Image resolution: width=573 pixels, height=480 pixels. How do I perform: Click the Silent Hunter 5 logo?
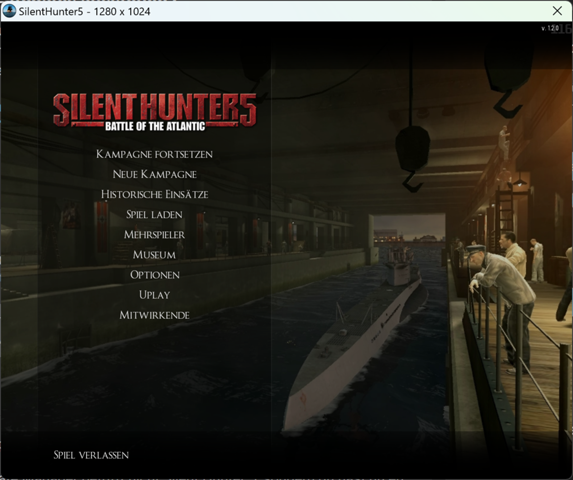(x=155, y=112)
